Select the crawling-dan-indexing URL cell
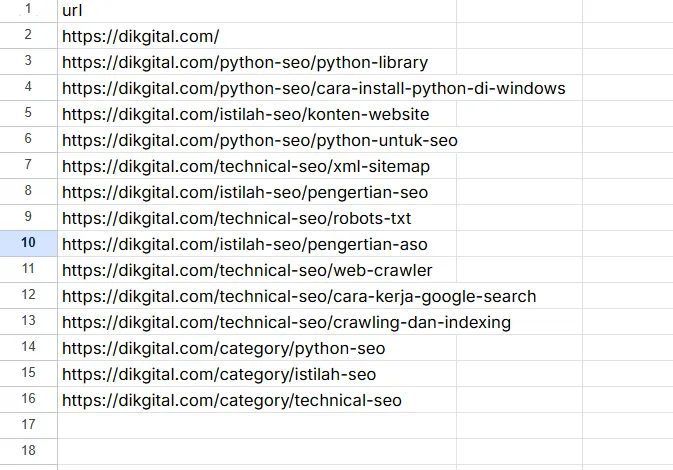The height and width of the screenshot is (470, 673). pyautogui.click(x=286, y=322)
